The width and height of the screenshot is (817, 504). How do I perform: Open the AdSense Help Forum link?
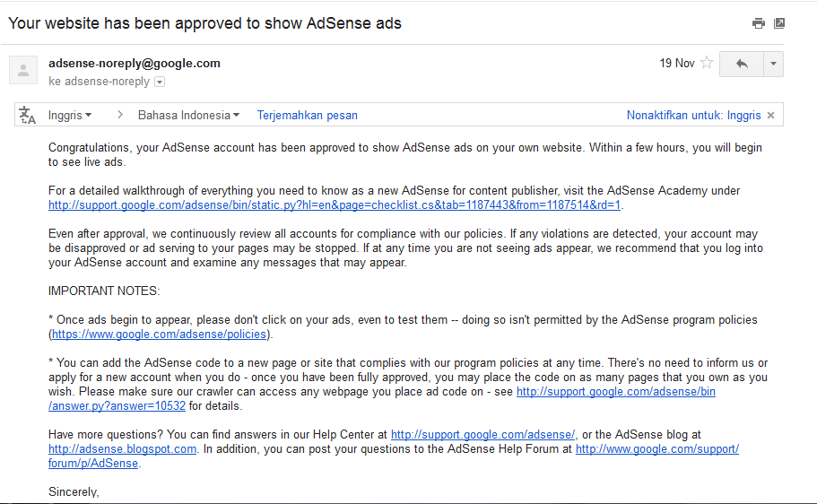pyautogui.click(x=657, y=449)
